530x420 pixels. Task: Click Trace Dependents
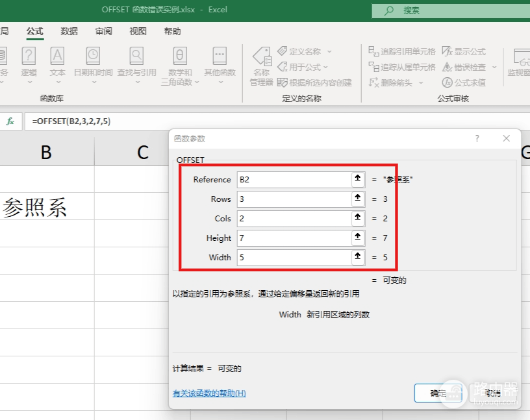pyautogui.click(x=401, y=67)
